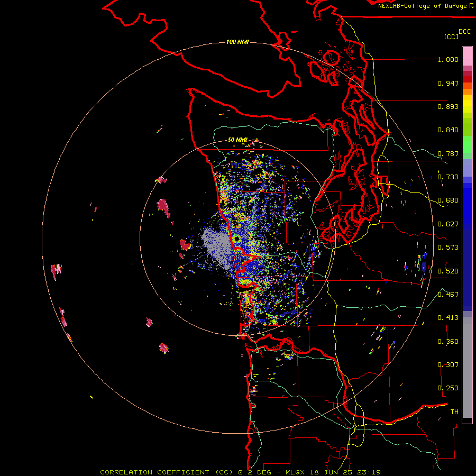Select the 0.680 scale value
The height and width of the screenshot is (476, 476).
click(448, 200)
